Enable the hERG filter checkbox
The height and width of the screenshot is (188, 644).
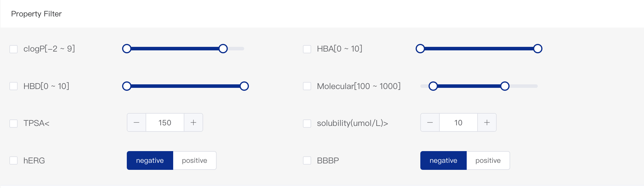tap(14, 160)
